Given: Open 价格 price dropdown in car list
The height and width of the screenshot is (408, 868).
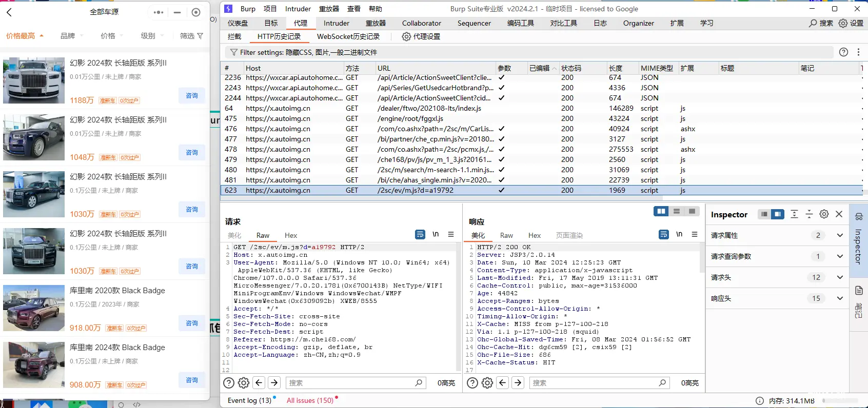Looking at the screenshot, I should [x=112, y=36].
